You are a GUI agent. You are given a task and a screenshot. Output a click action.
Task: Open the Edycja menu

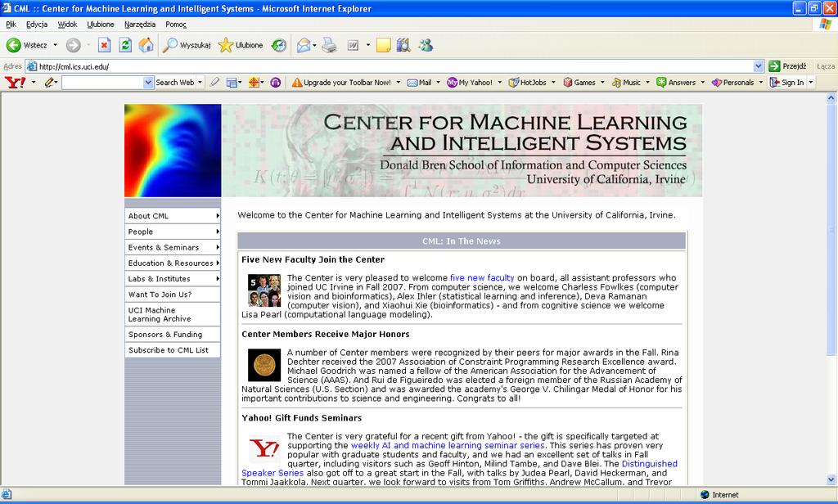[37, 24]
